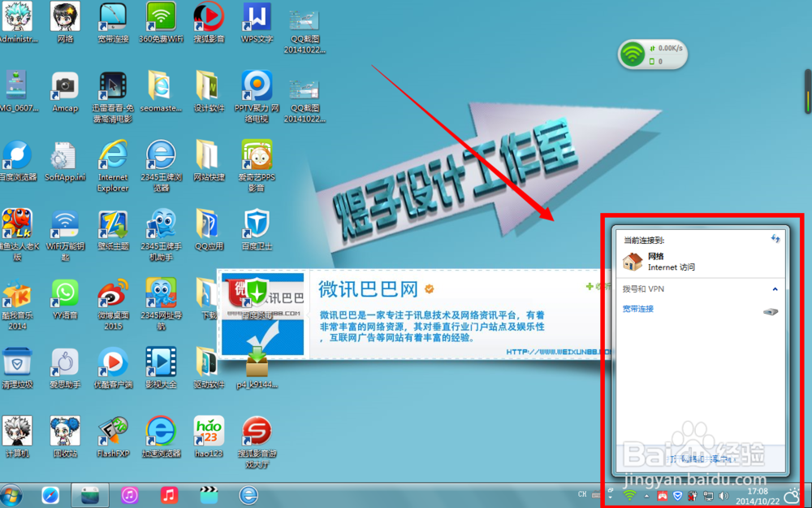Open the 驱动软件 folder
This screenshot has height=508, width=812.
[x=209, y=368]
